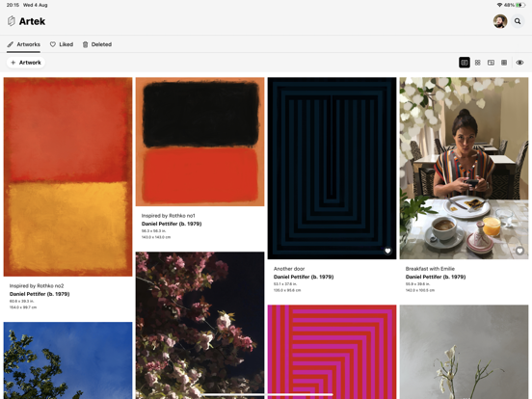Select title text 'Another door'
This screenshot has height=399, width=532.
coord(289,269)
